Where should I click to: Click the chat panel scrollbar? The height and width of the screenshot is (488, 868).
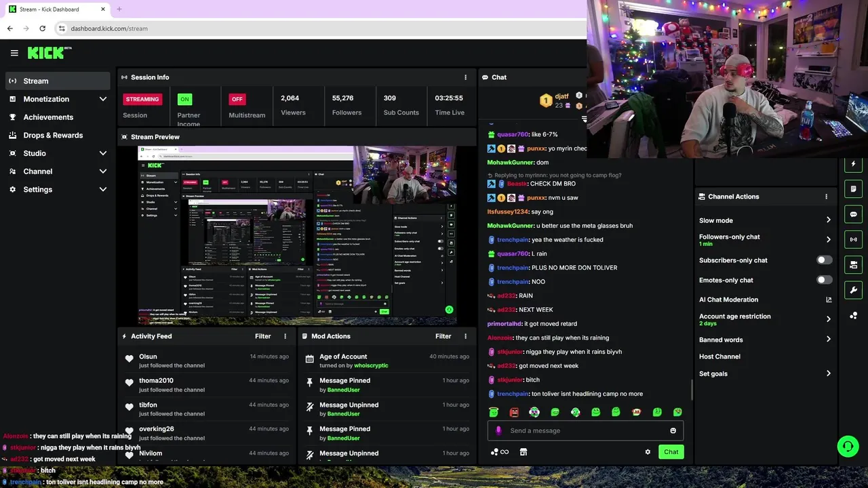691,390
